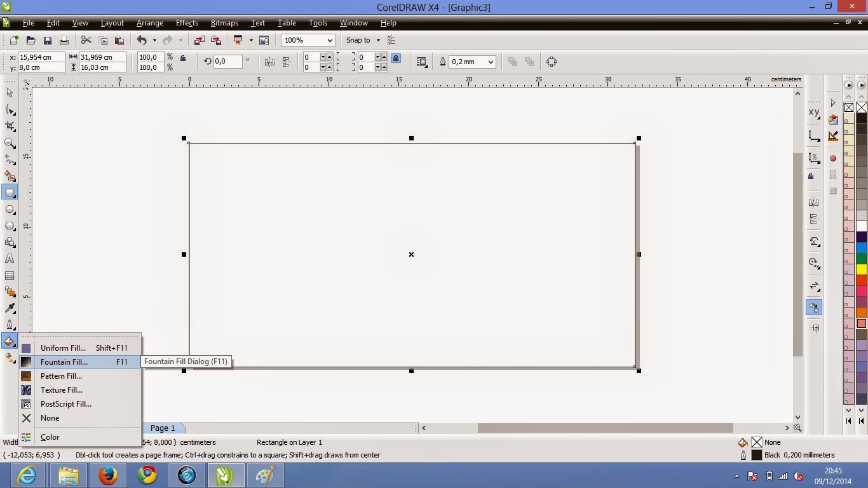Select the Interactive Fill tool
The height and width of the screenshot is (488, 868).
click(10, 358)
